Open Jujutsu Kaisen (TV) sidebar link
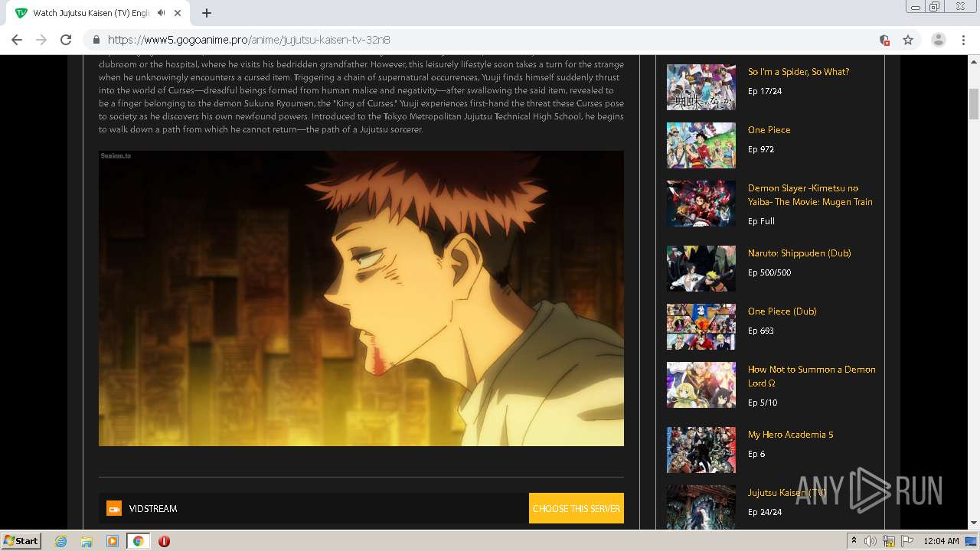Screen dimensions: 980x551 coord(787,493)
